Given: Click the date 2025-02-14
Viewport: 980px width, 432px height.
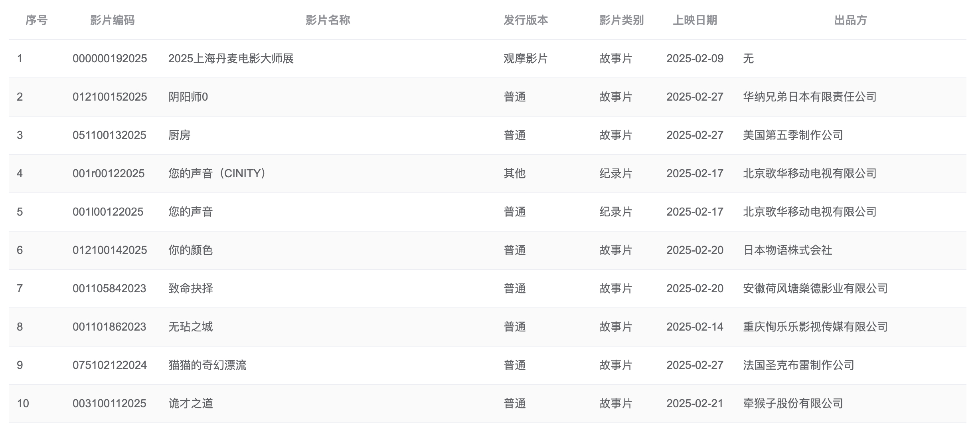Looking at the screenshot, I should pyautogui.click(x=695, y=327).
